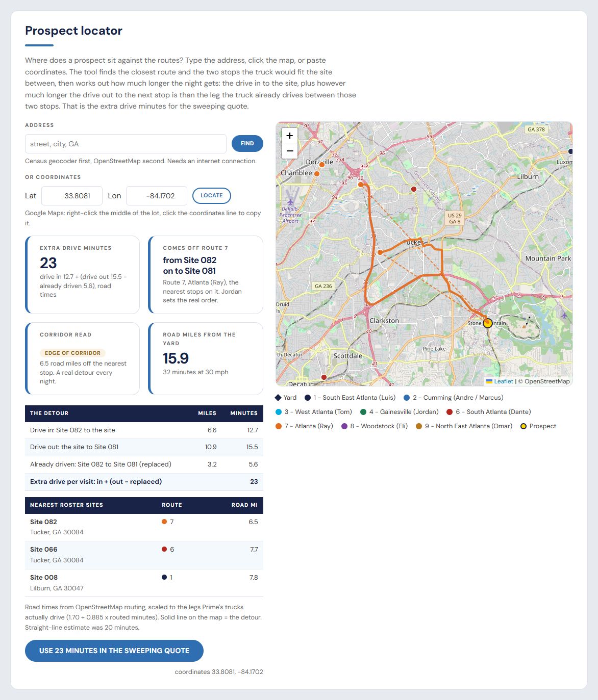Viewport: 598px width, 700px height.
Task: Click legend entry 4 - Gainesville (Jordan)
Action: (399, 412)
